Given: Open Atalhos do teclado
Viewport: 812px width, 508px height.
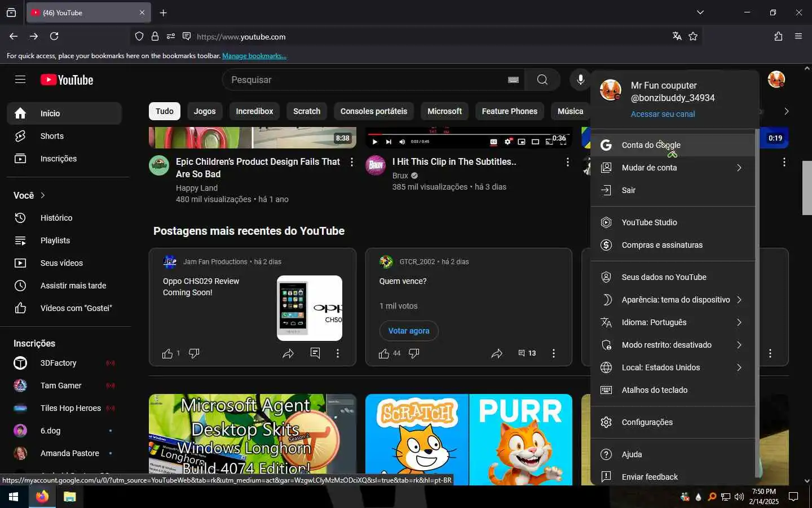Looking at the screenshot, I should click(672, 390).
